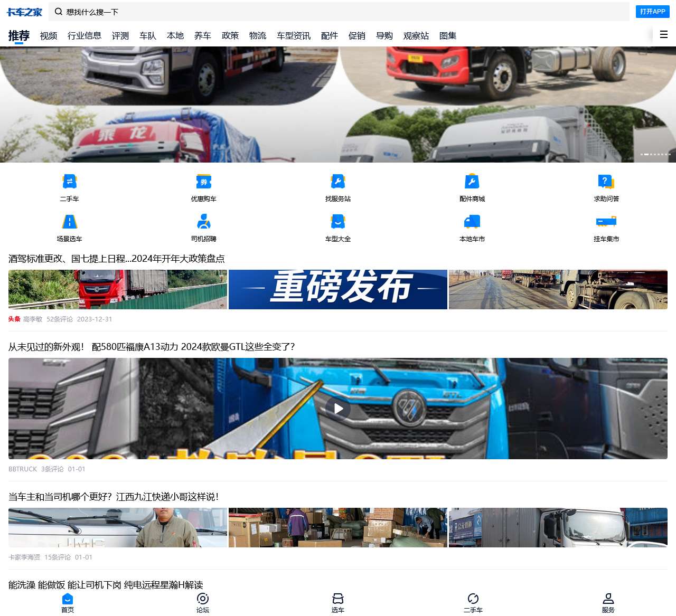Switch to the 评测 tab
This screenshot has width=676, height=616.
(x=120, y=36)
